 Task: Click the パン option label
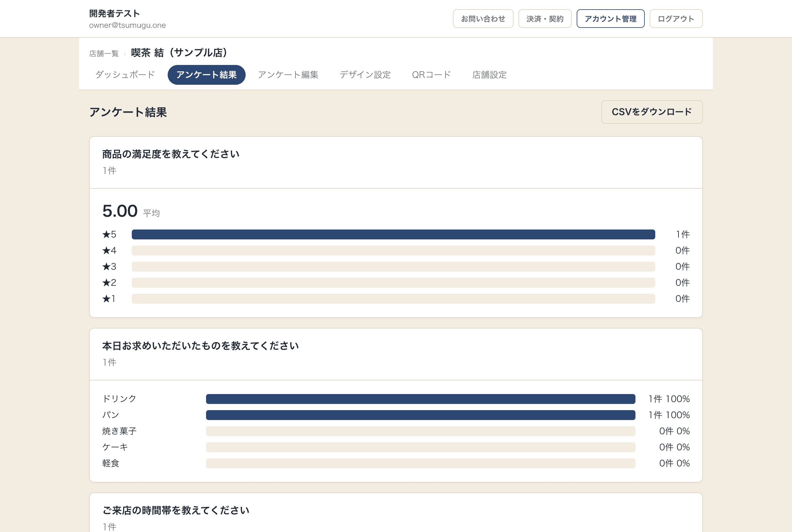(x=111, y=415)
